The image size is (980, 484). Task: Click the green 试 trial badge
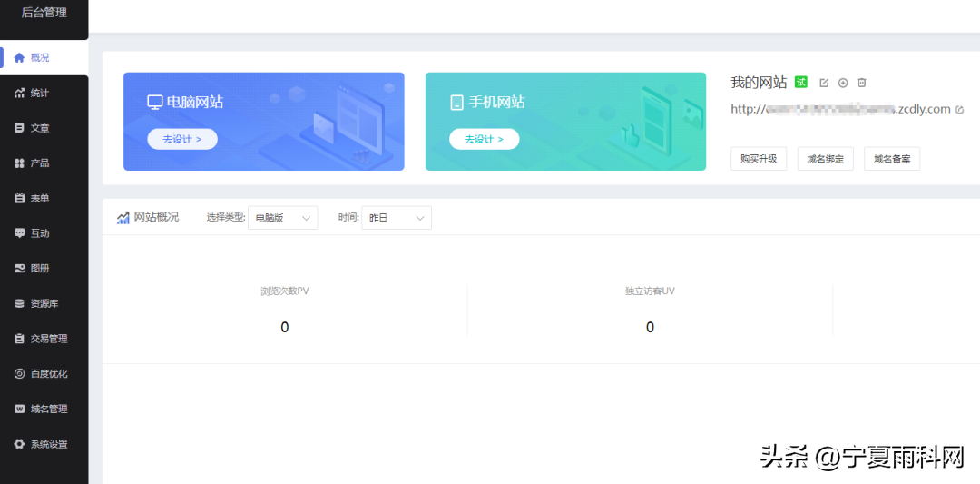(x=800, y=82)
